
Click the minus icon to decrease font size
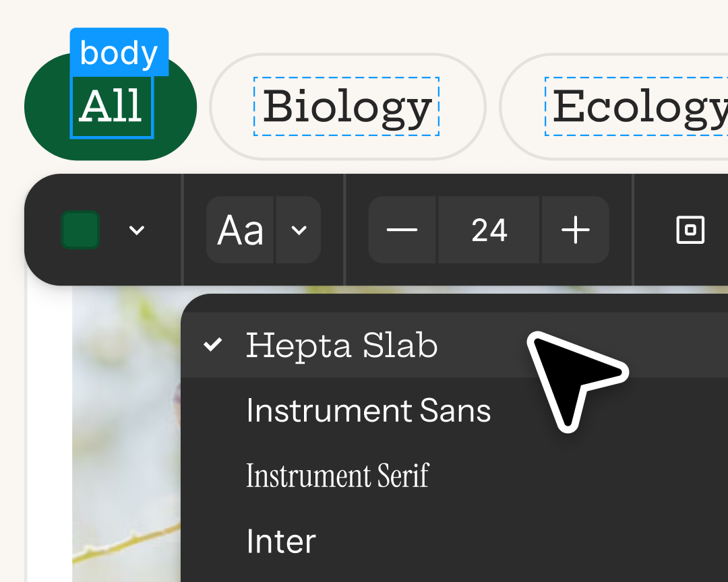[402, 230]
